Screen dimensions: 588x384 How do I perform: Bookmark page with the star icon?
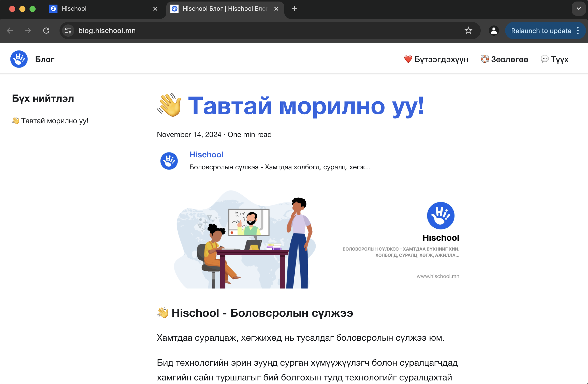[x=468, y=31]
